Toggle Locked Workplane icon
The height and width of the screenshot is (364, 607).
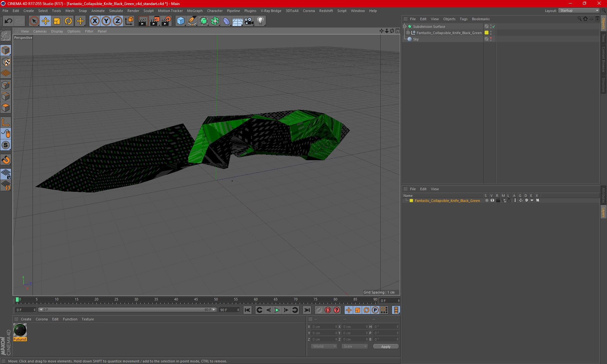[x=6, y=174]
